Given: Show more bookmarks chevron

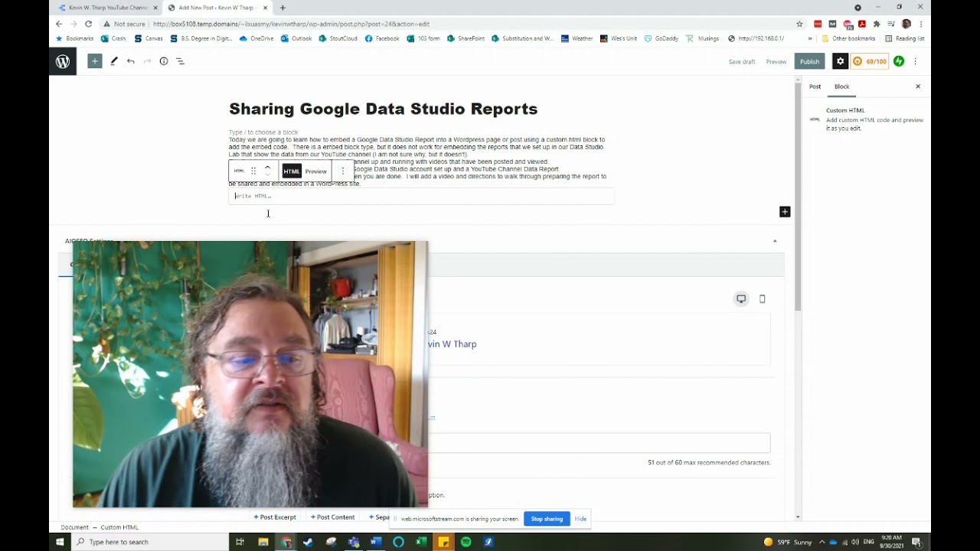Looking at the screenshot, I should tap(810, 38).
